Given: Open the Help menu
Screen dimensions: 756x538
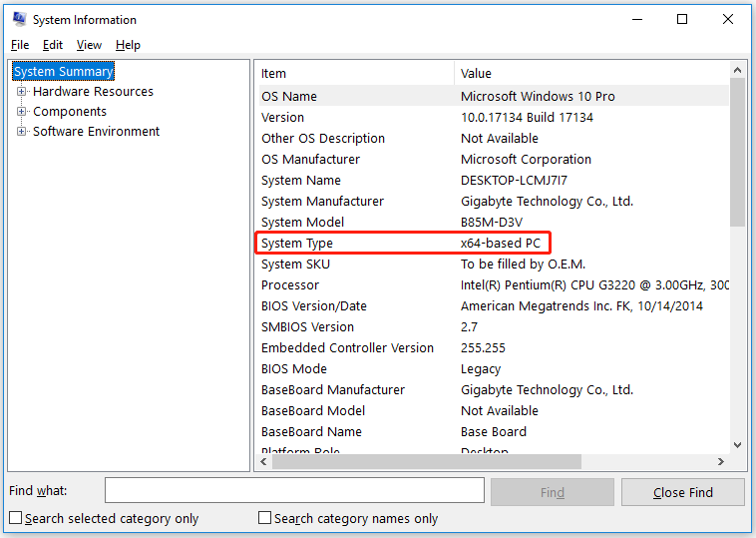Looking at the screenshot, I should pyautogui.click(x=128, y=45).
